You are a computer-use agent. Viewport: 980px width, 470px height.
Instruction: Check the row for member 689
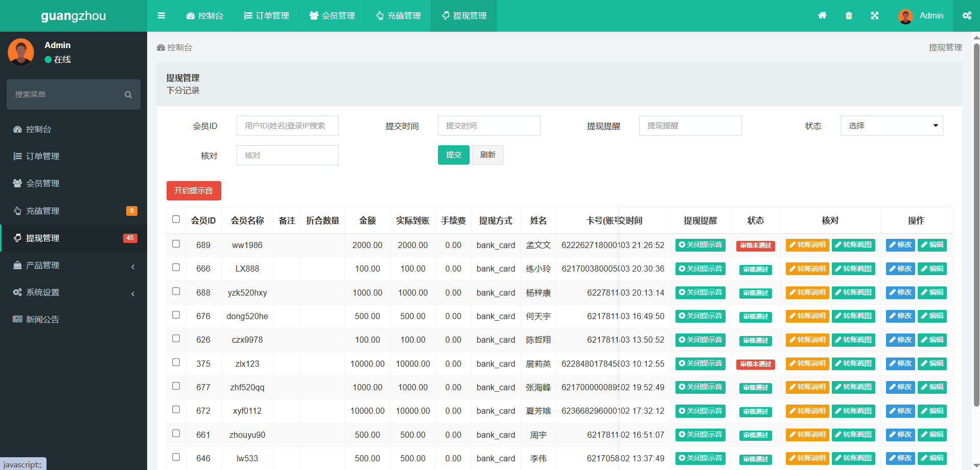[x=176, y=244]
